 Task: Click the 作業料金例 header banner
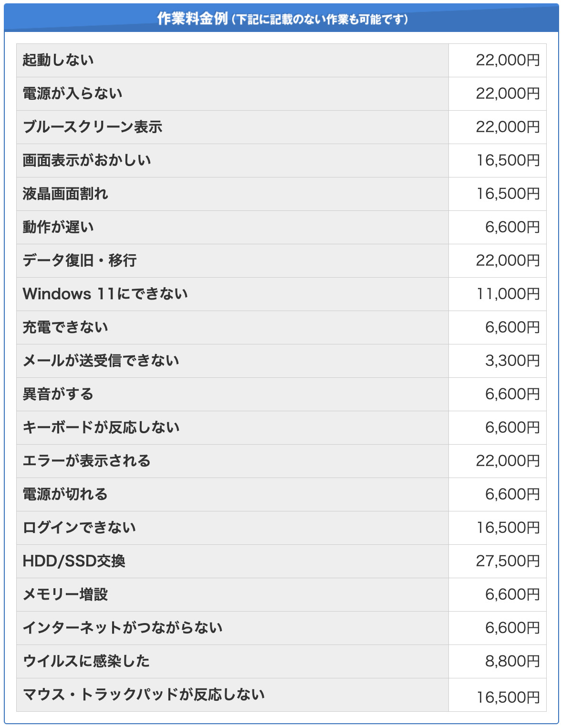tap(281, 19)
